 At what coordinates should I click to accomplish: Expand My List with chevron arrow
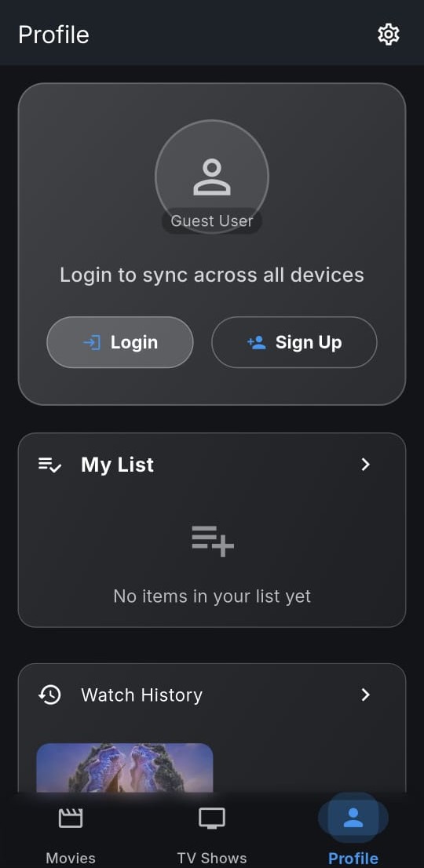click(x=365, y=465)
